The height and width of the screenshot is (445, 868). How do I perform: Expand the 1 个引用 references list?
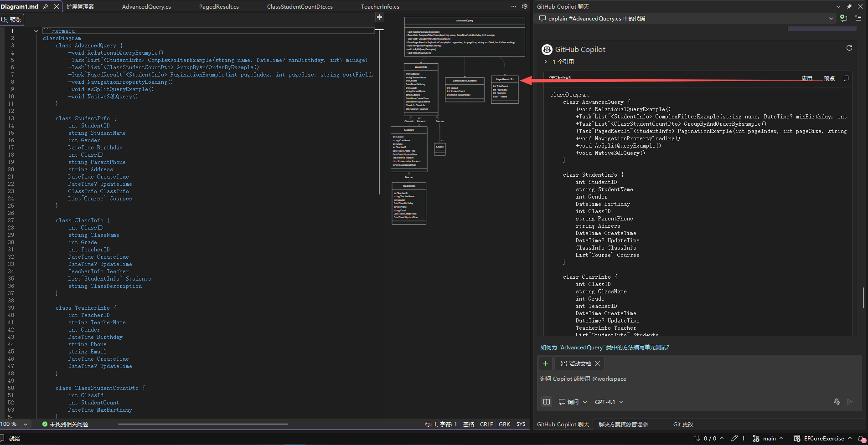pos(546,61)
